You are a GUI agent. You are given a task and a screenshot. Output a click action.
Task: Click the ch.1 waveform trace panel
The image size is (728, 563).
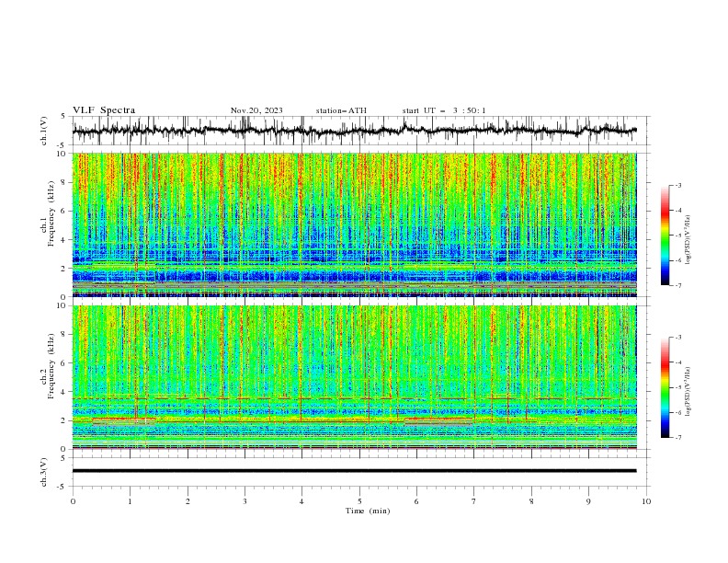pos(361,131)
